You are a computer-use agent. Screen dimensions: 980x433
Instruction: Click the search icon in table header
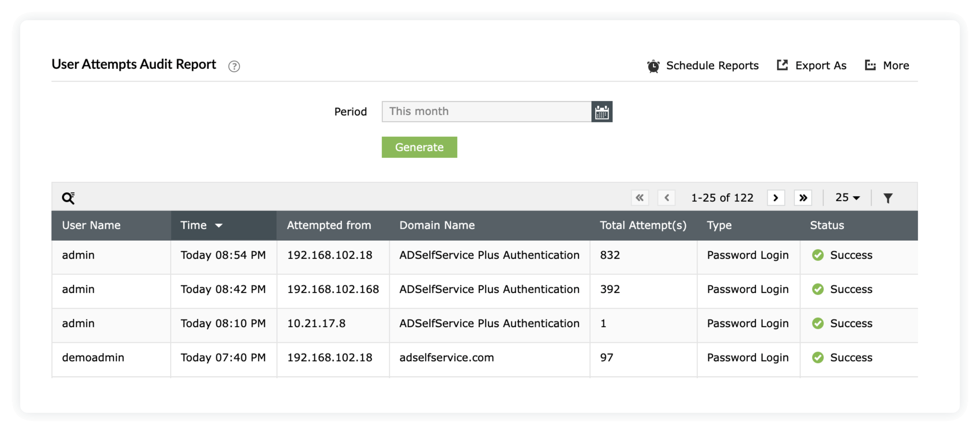(x=69, y=197)
